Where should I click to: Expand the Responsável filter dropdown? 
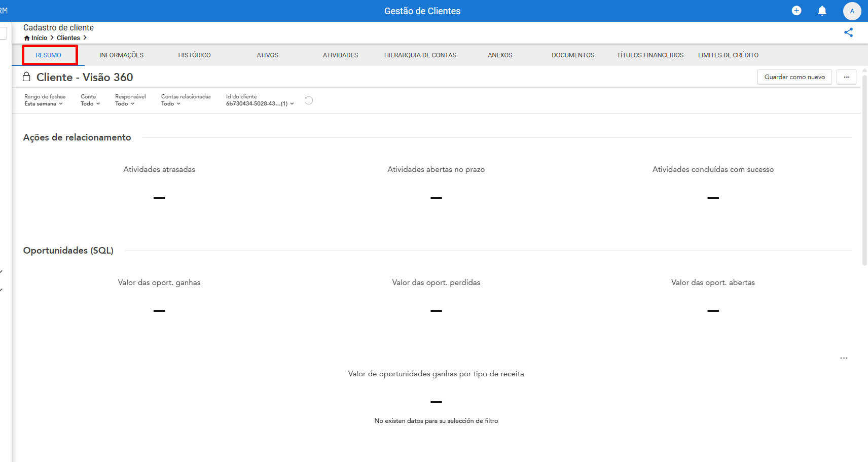130,100
